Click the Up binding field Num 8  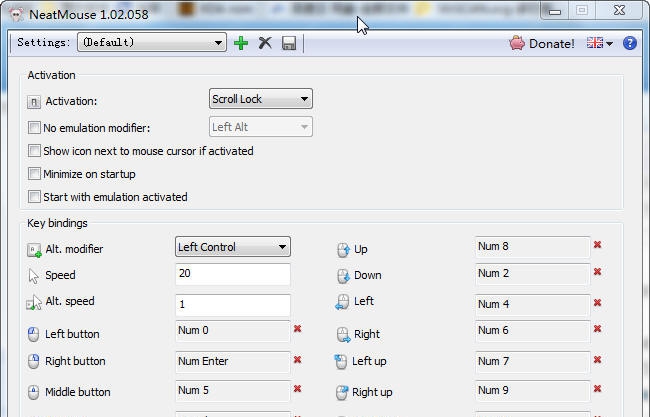pyautogui.click(x=533, y=247)
